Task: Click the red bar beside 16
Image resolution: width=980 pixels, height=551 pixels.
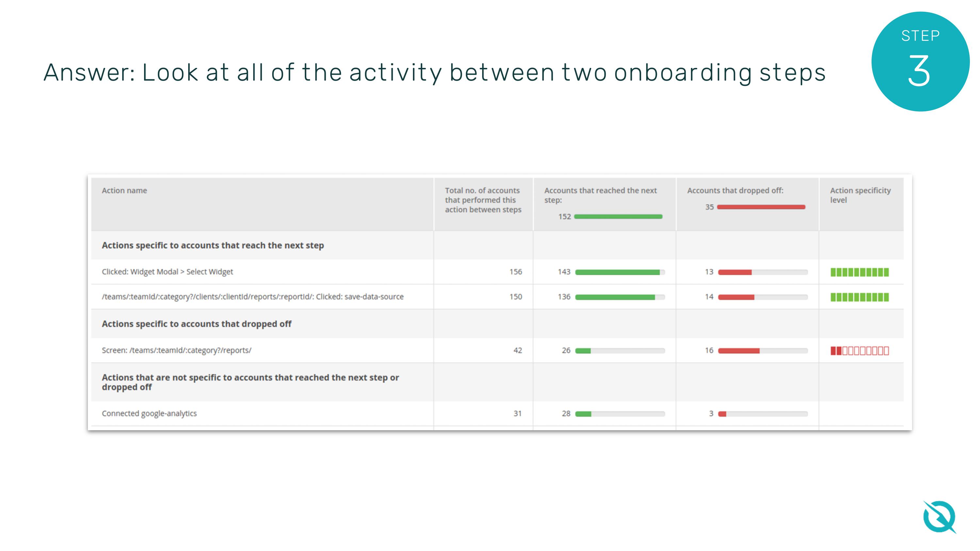Action: (738, 351)
